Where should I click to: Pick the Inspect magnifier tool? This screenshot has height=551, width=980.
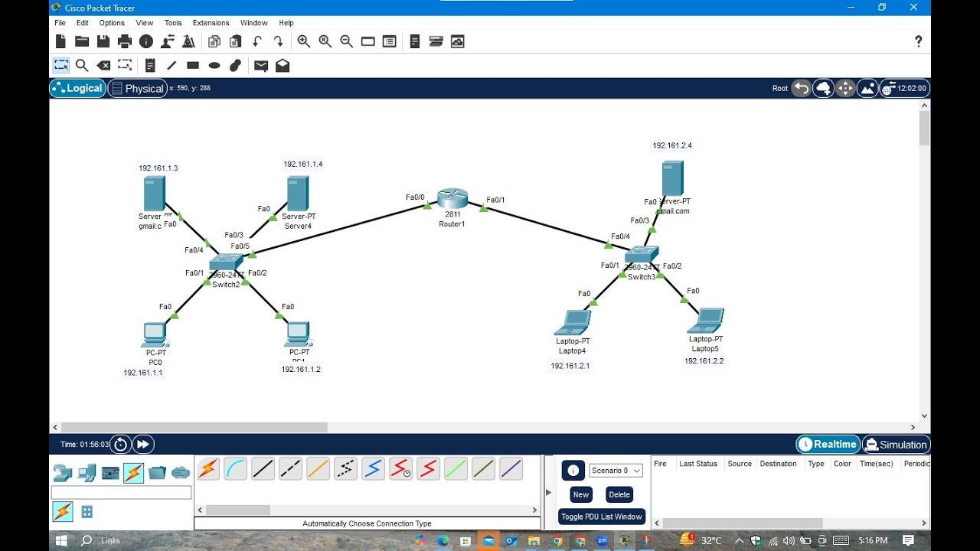tap(82, 66)
